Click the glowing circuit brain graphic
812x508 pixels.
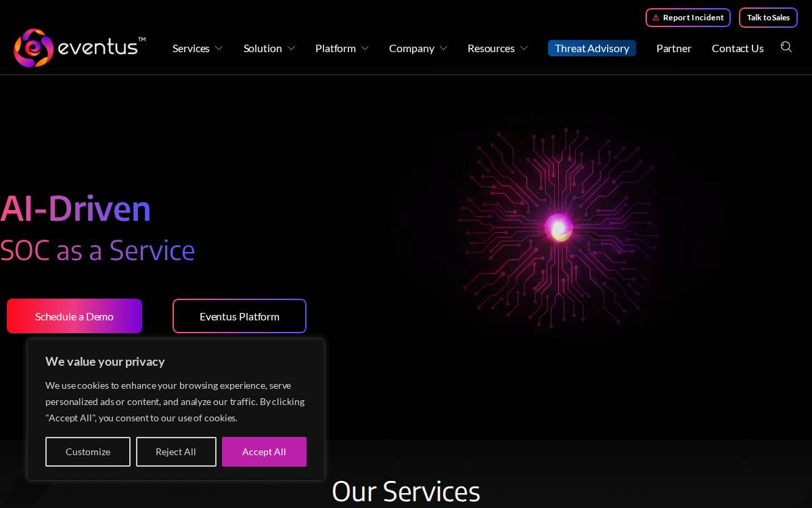click(x=559, y=228)
